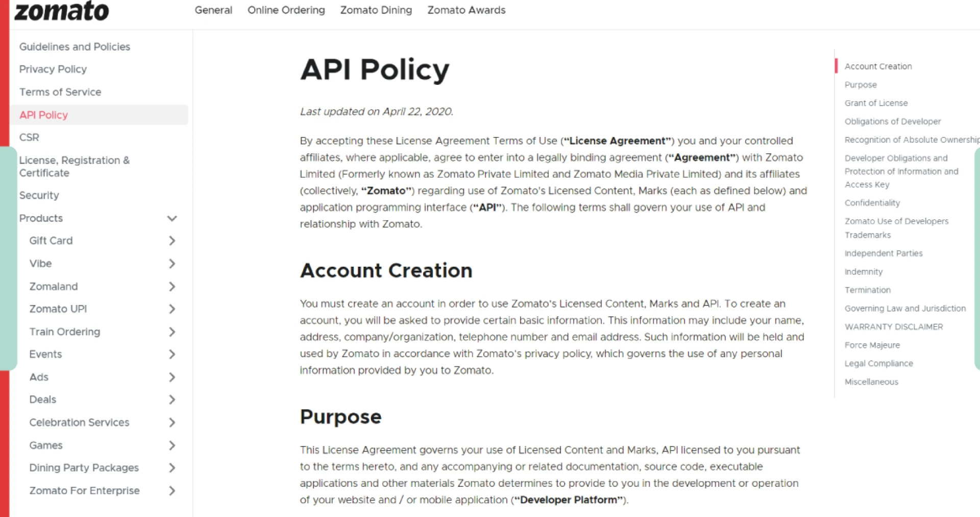Open the Zomato Dining page
The width and height of the screenshot is (980, 517).
[x=376, y=10]
